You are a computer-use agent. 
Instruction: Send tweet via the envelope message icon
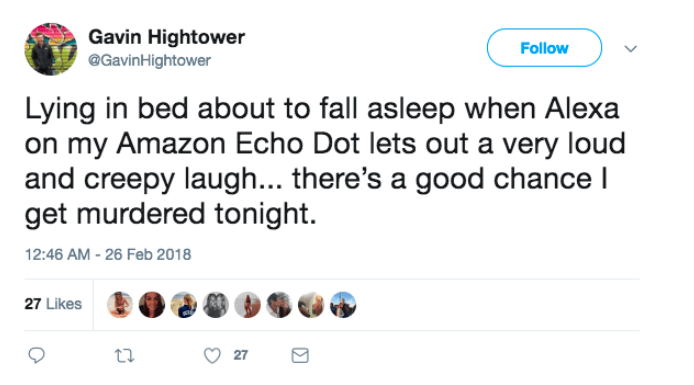[x=300, y=355]
